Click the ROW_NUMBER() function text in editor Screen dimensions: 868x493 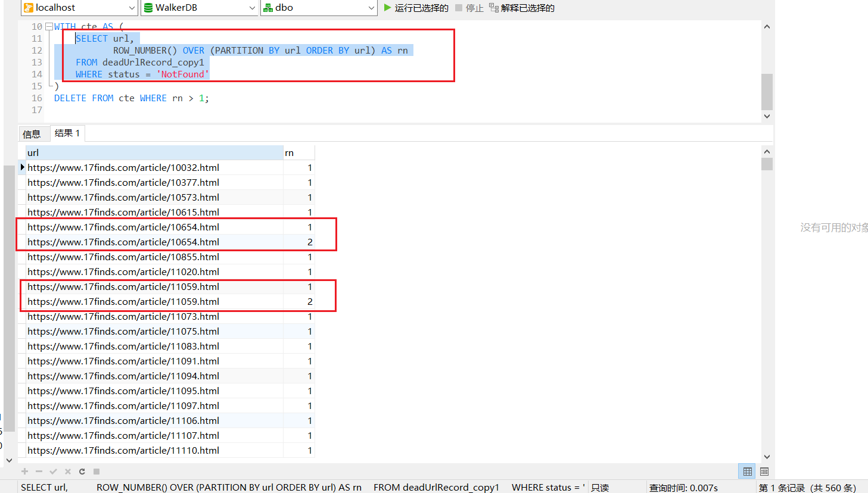[145, 51]
